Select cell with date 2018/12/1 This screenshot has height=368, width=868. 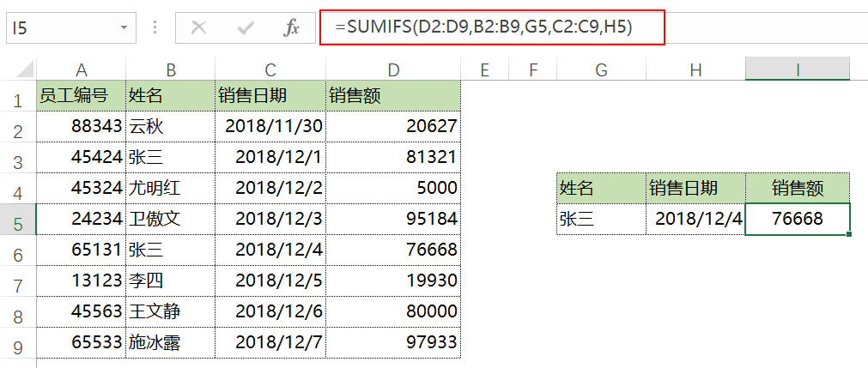270,158
